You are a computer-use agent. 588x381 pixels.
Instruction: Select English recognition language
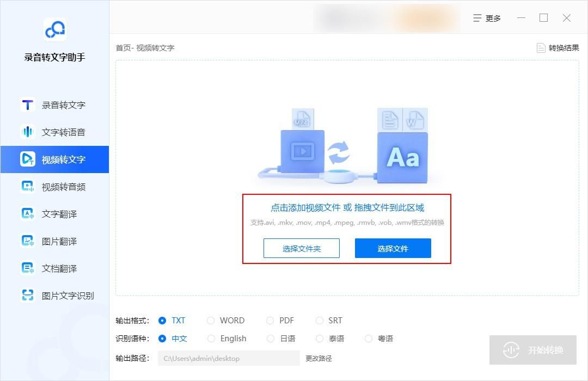click(227, 339)
